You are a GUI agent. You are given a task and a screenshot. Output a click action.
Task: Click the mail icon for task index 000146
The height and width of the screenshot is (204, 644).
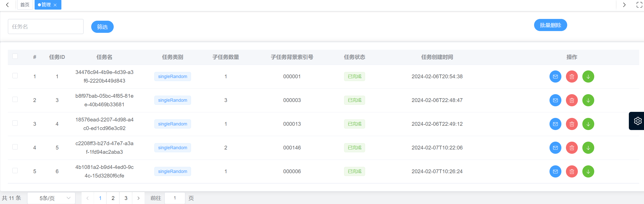[555, 148]
